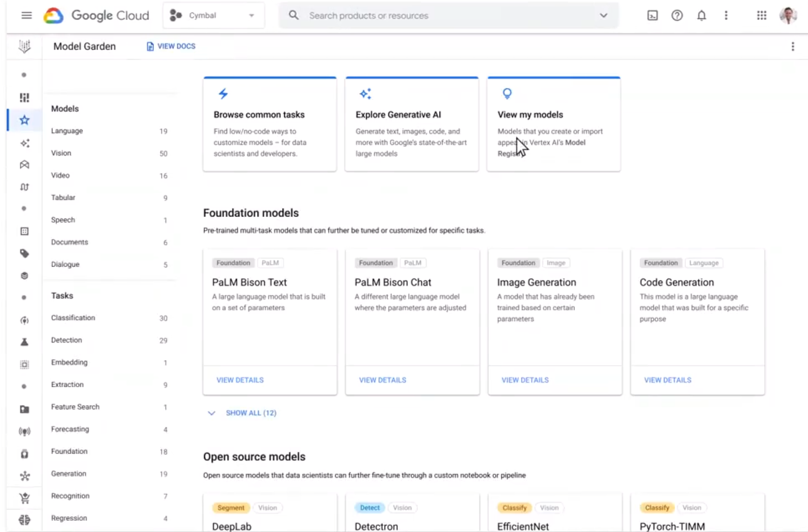This screenshot has height=532, width=808.
Task: Open the Explore Generative AI card
Action: coord(412,124)
